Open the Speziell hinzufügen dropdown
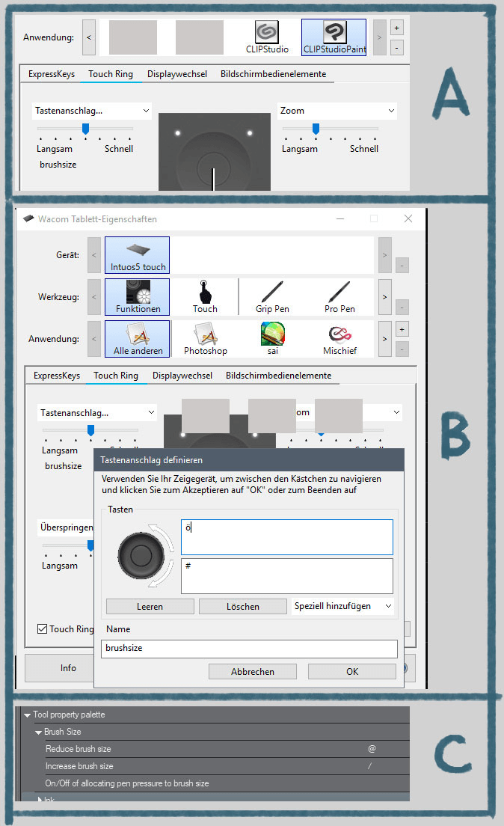 pos(343,606)
